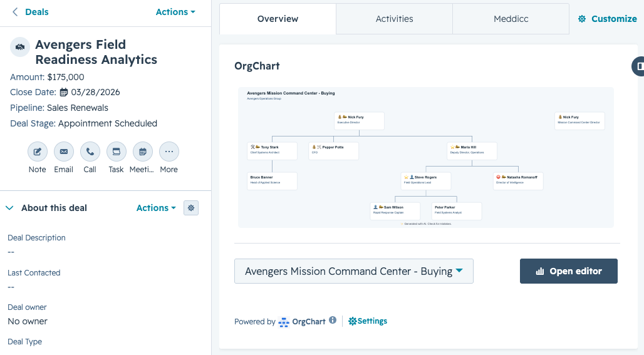Expand the collapsed side panel handle
Screen dimensions: 644x355
click(638, 66)
